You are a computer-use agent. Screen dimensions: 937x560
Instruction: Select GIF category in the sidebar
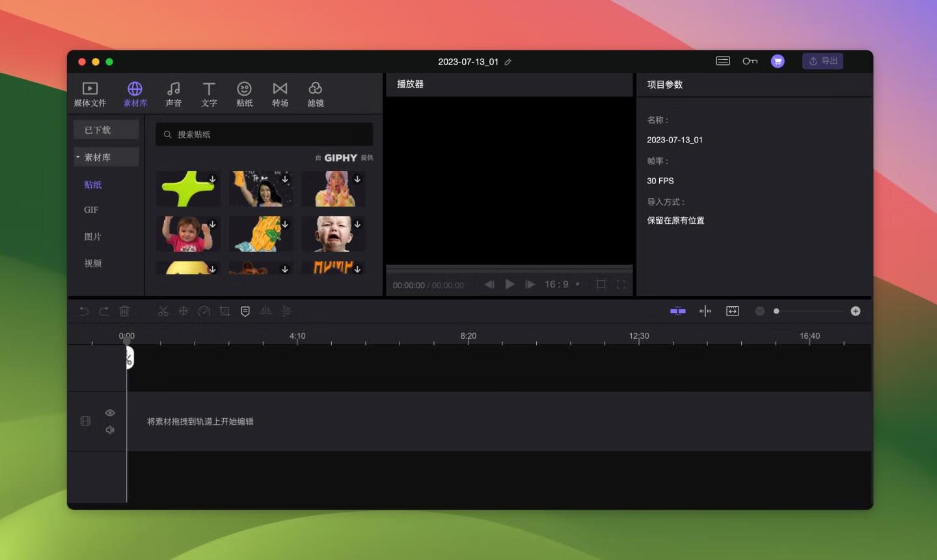91,210
